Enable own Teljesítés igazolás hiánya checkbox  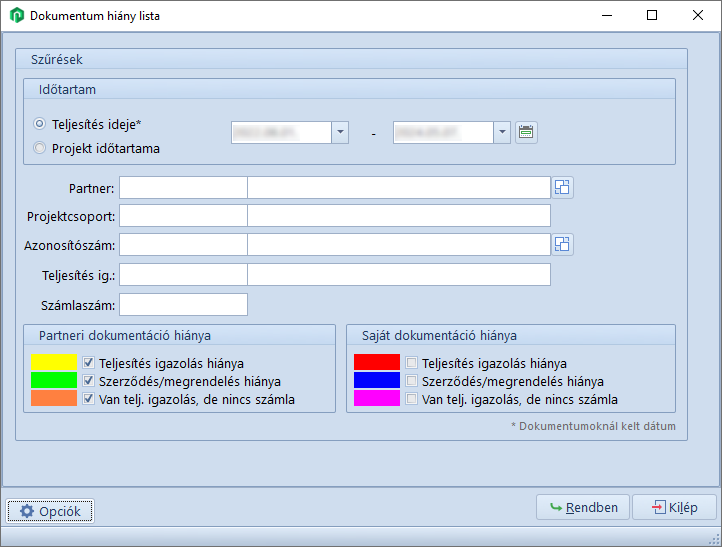(411, 363)
